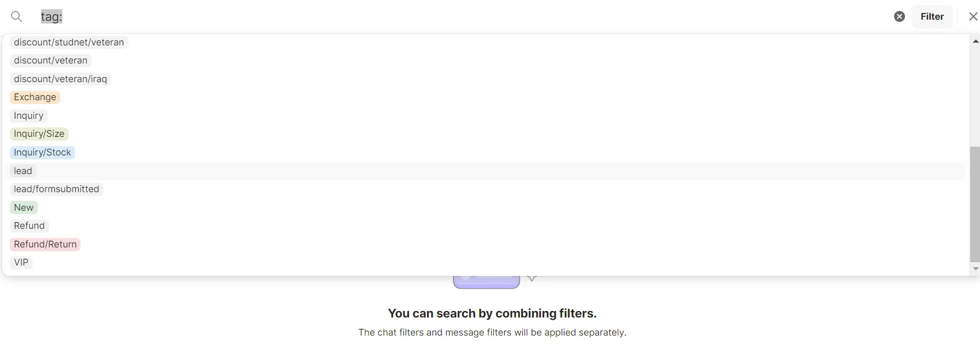Pick the discount/veteran/iraq tag
980x352 pixels.
(x=60, y=79)
